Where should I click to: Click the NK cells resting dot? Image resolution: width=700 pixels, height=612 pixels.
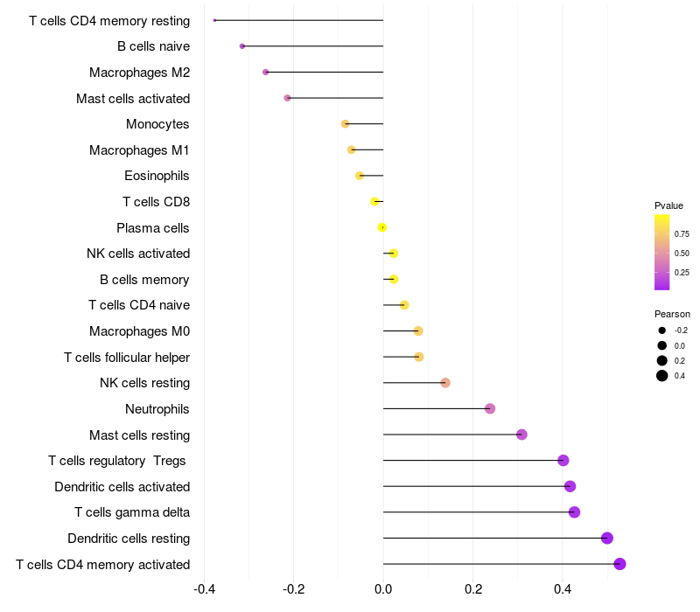click(445, 383)
